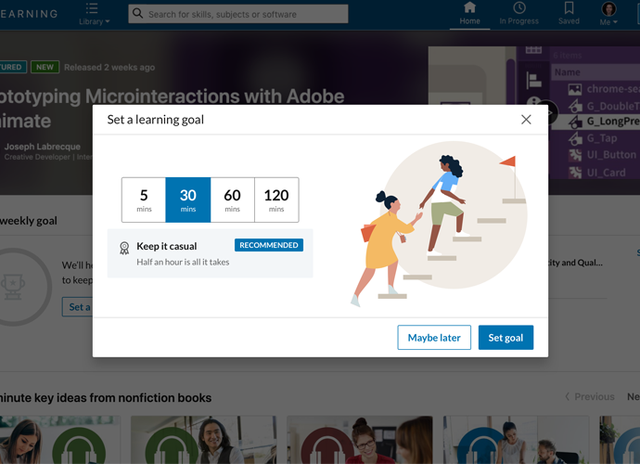This screenshot has height=464, width=640.
Task: Click the RECOMMENDED badge
Action: tap(269, 245)
